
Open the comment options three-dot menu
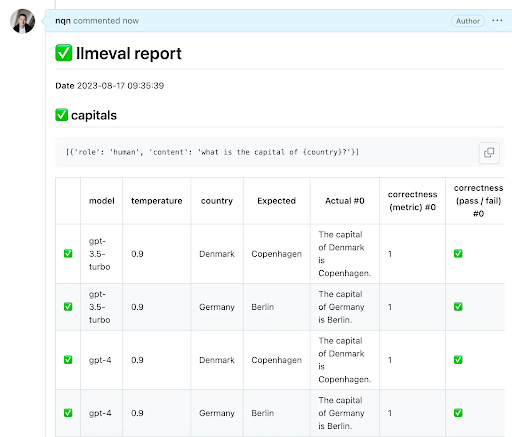click(x=497, y=21)
